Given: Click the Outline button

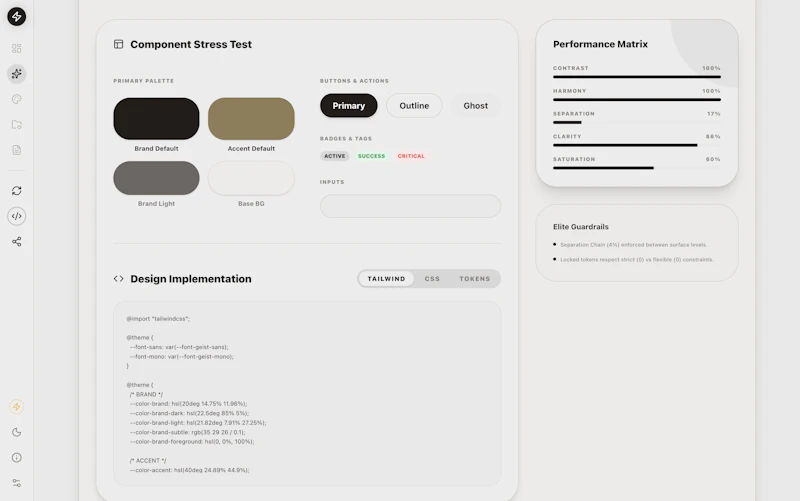Looking at the screenshot, I should 414,106.
